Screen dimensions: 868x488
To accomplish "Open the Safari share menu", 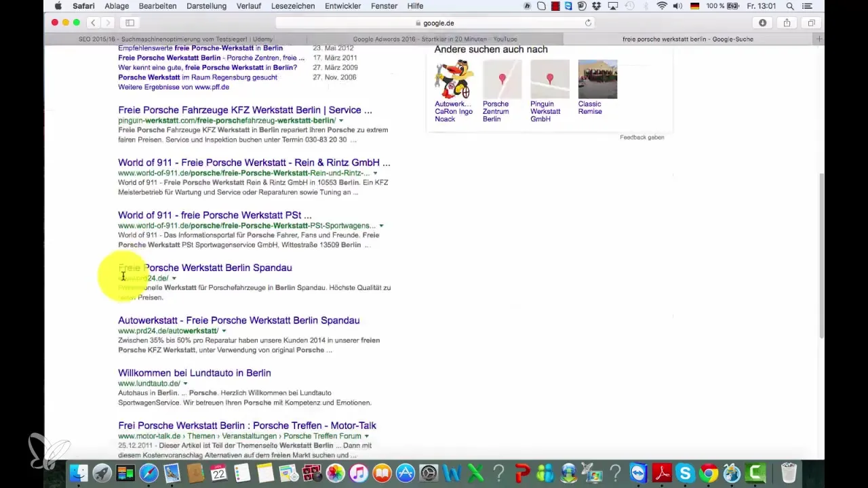I will click(787, 22).
